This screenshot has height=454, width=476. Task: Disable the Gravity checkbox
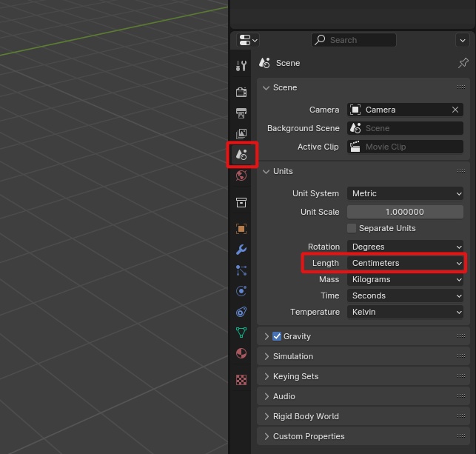(277, 336)
